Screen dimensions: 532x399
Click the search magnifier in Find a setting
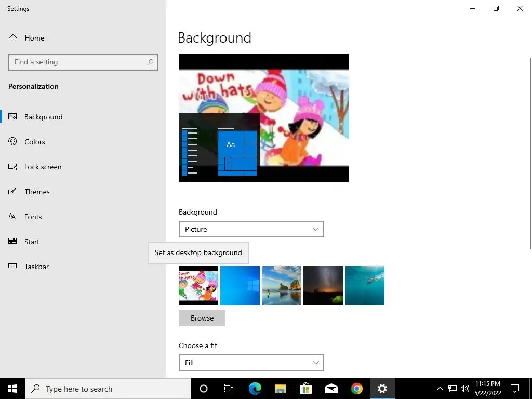[150, 62]
